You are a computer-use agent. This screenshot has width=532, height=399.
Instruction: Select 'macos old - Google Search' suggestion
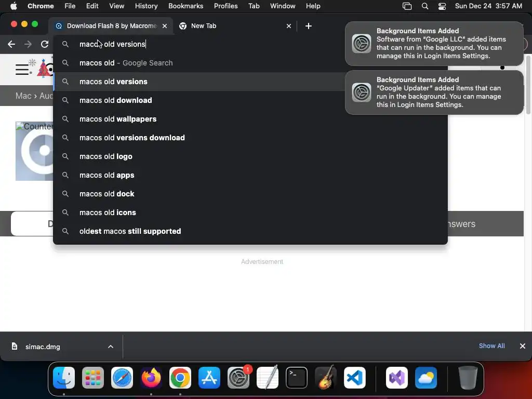[x=250, y=63]
